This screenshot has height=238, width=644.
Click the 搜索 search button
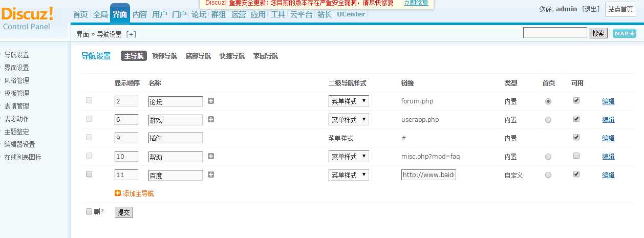coord(598,33)
